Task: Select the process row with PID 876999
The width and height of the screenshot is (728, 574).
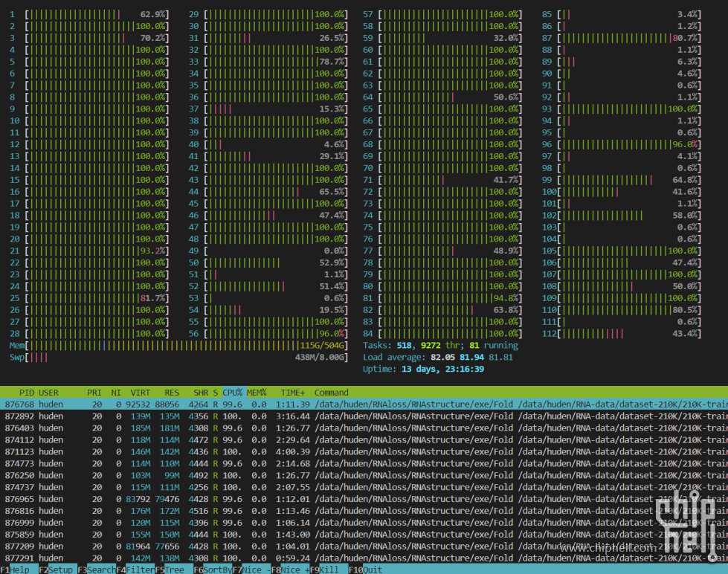Action: pos(364,523)
